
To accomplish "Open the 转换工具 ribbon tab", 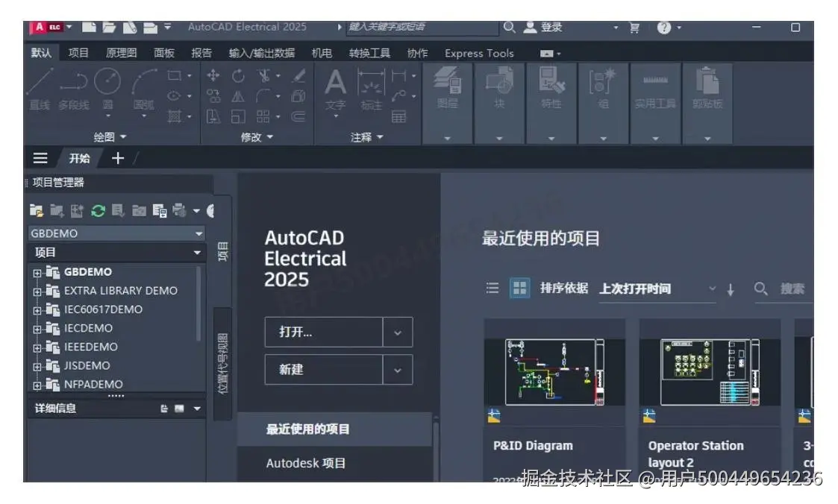I will click(x=369, y=53).
